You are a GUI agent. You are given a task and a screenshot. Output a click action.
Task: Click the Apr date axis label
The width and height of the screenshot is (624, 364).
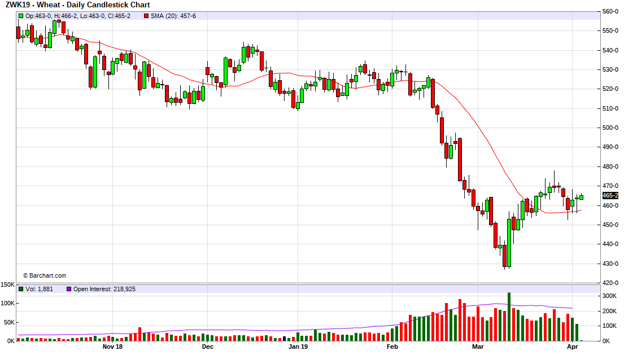click(x=572, y=347)
